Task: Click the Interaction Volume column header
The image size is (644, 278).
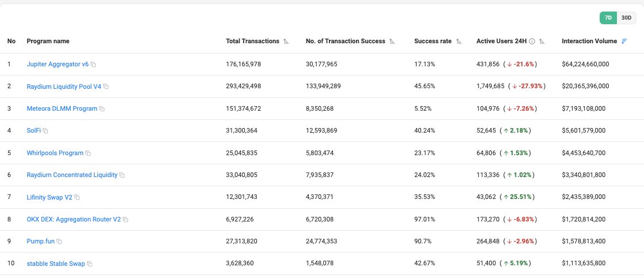Action: [589, 41]
